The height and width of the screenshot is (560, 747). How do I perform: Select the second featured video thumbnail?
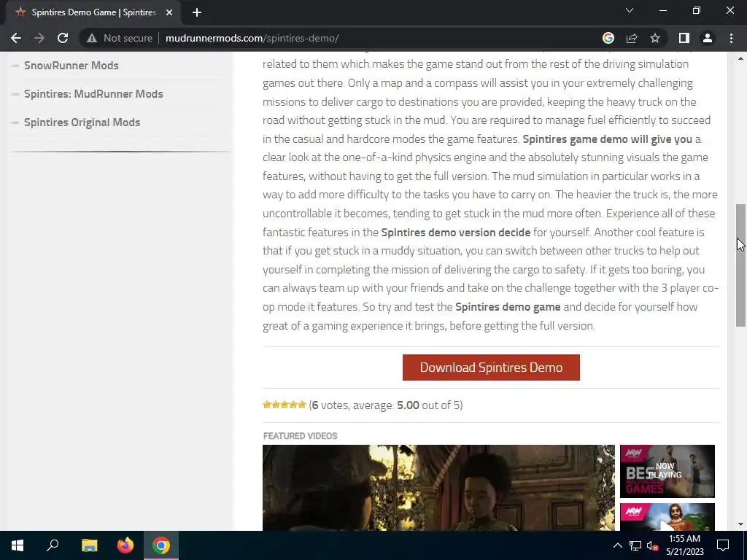coord(667,517)
